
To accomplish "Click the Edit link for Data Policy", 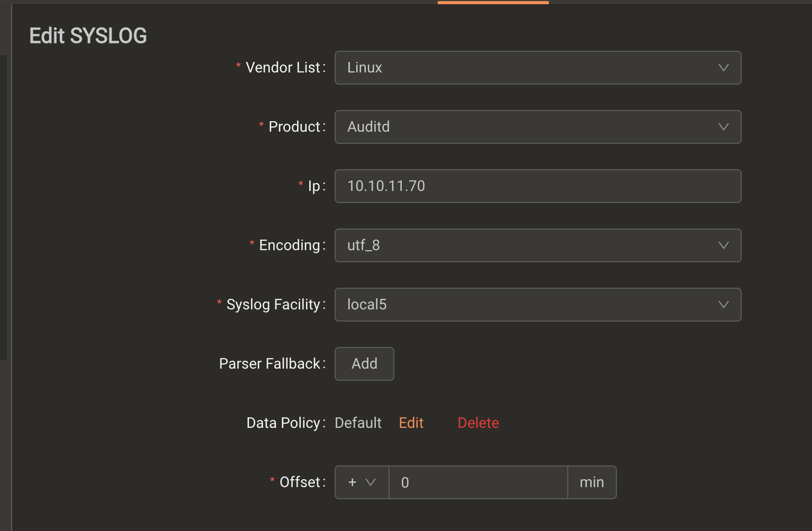I will tap(411, 423).
